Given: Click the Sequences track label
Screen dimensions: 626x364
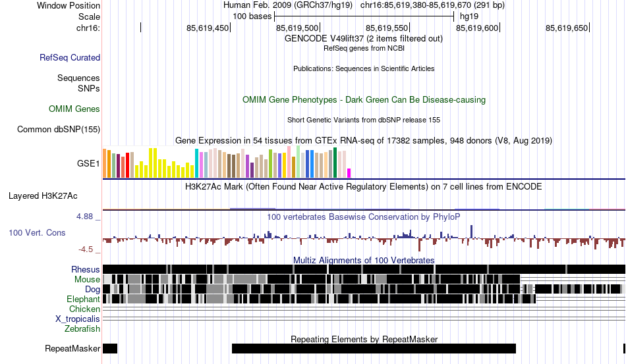Looking at the screenshot, I should [78, 78].
